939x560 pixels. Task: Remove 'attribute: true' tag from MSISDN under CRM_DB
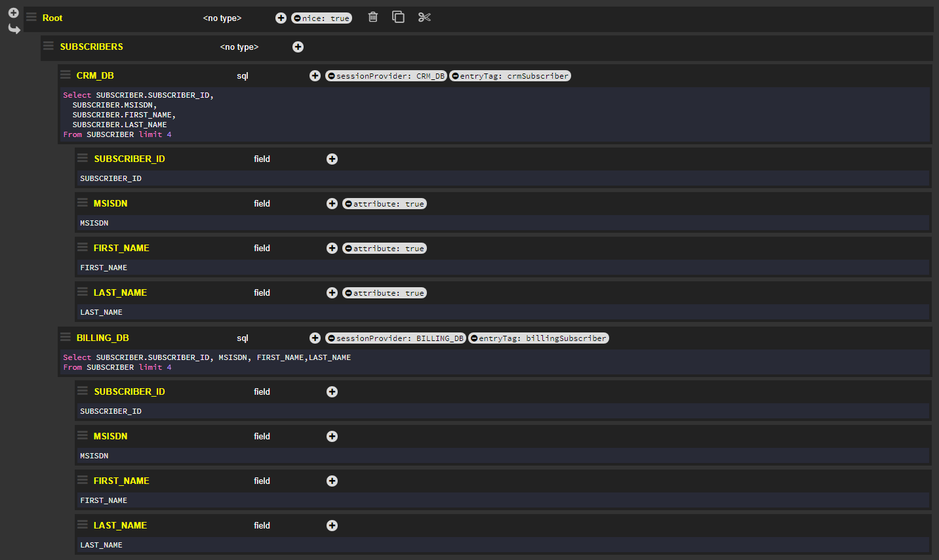(x=348, y=204)
